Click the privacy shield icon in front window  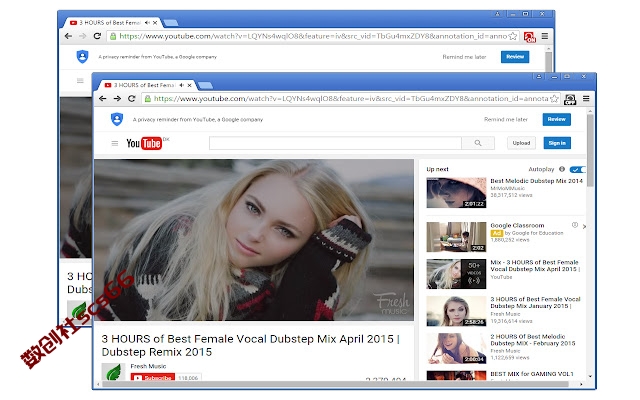[117, 119]
